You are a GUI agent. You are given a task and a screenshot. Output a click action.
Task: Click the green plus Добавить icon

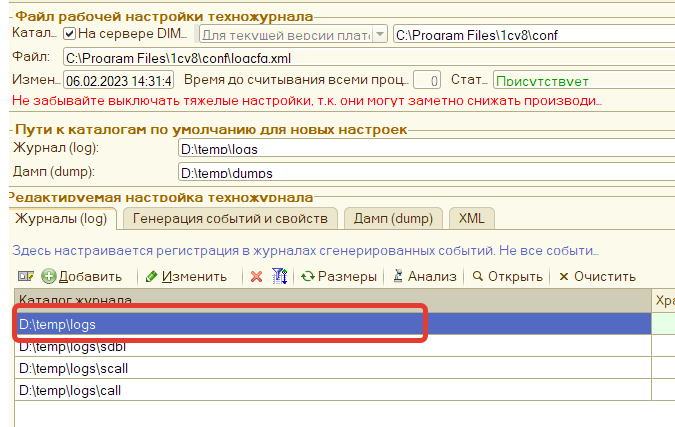tap(47, 276)
